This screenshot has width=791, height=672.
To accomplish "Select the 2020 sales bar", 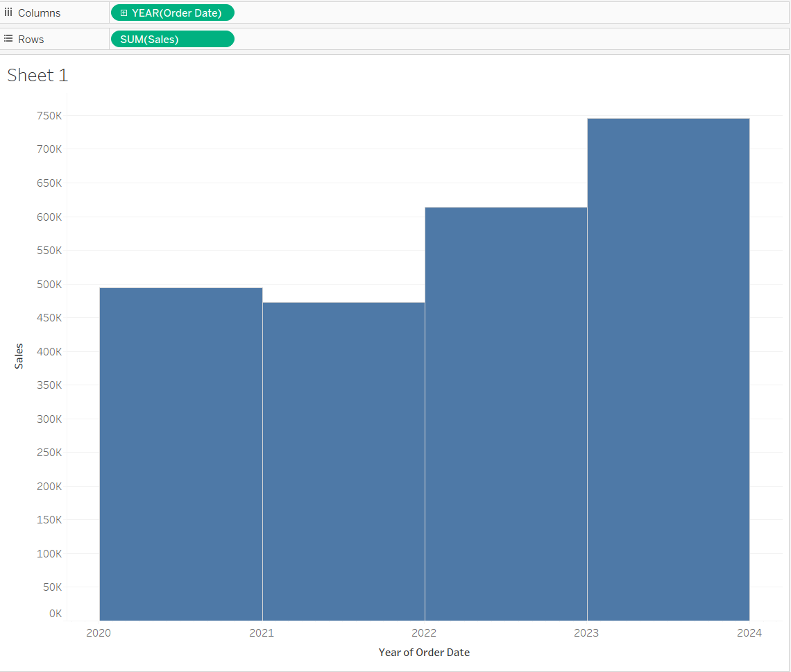I will tap(181, 454).
